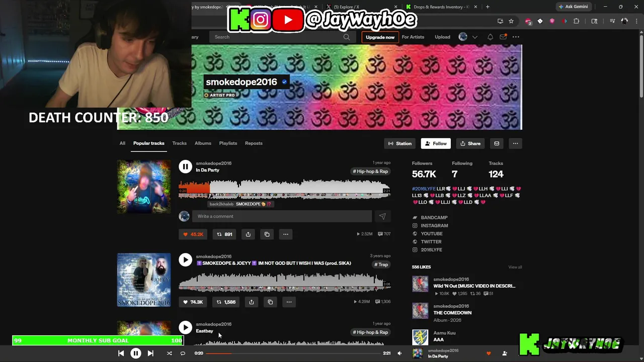Mute audio with the volume icon
Viewport: 644px width, 362px height.
pos(399,353)
